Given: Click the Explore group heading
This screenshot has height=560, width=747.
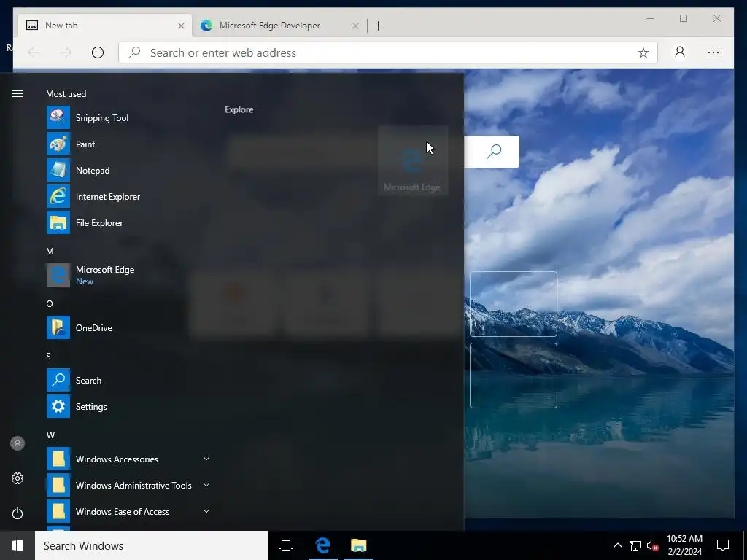Looking at the screenshot, I should pyautogui.click(x=239, y=109).
